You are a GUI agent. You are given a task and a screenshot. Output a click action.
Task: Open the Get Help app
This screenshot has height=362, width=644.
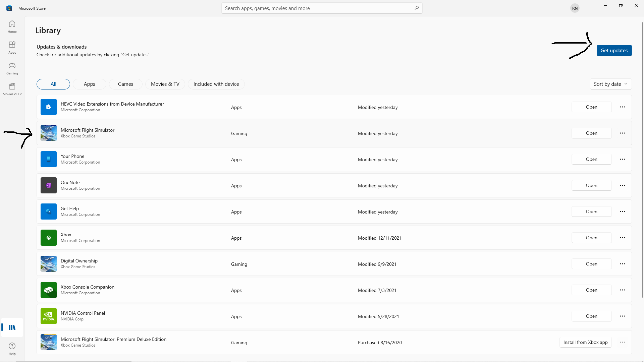(x=592, y=212)
